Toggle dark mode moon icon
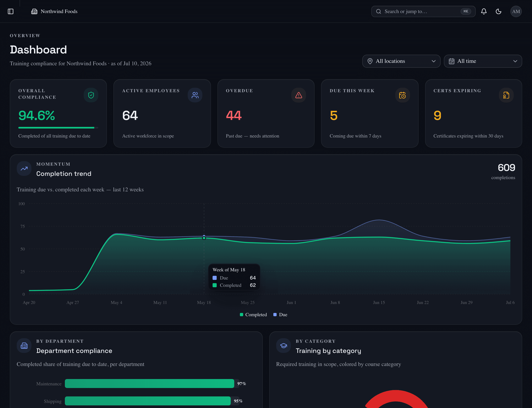The image size is (532, 408). (x=499, y=11)
